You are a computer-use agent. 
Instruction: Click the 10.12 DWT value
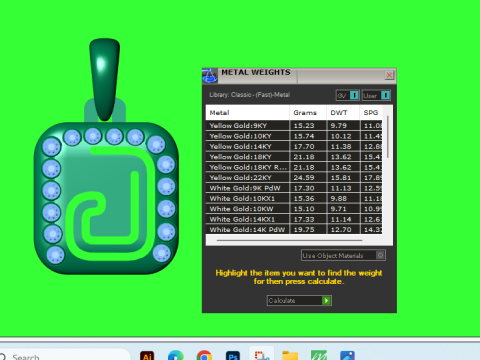(341, 136)
